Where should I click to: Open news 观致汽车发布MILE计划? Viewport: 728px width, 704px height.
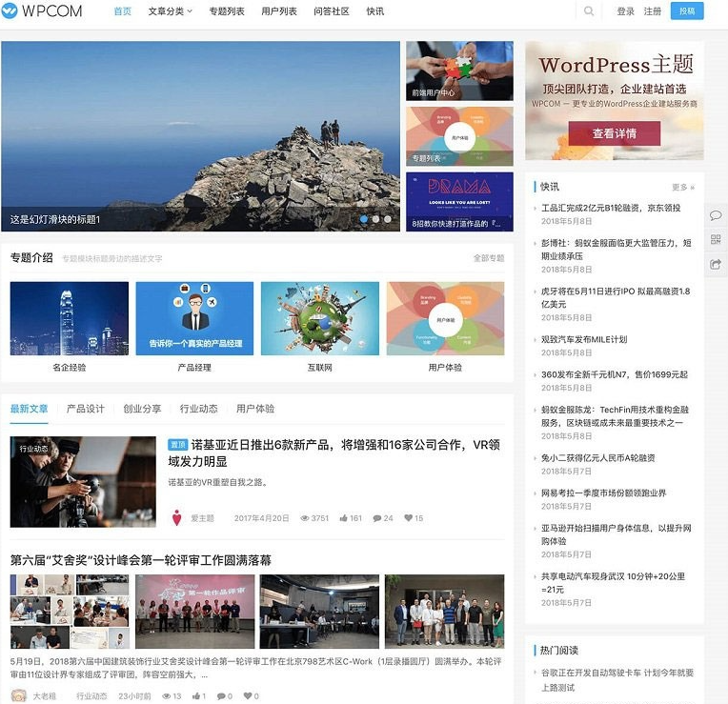click(x=584, y=339)
